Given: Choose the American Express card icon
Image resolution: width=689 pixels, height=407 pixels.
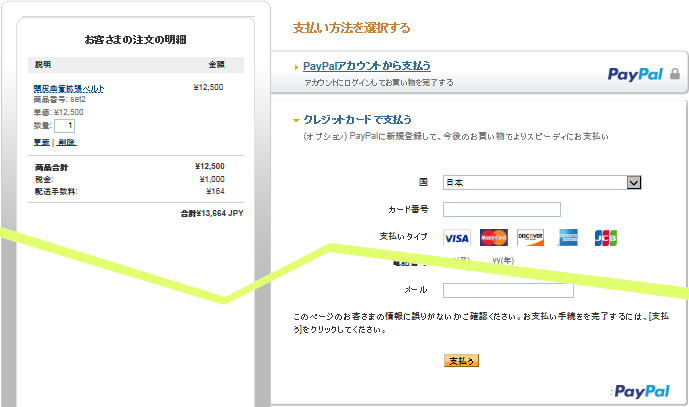Looking at the screenshot, I should point(568,237).
